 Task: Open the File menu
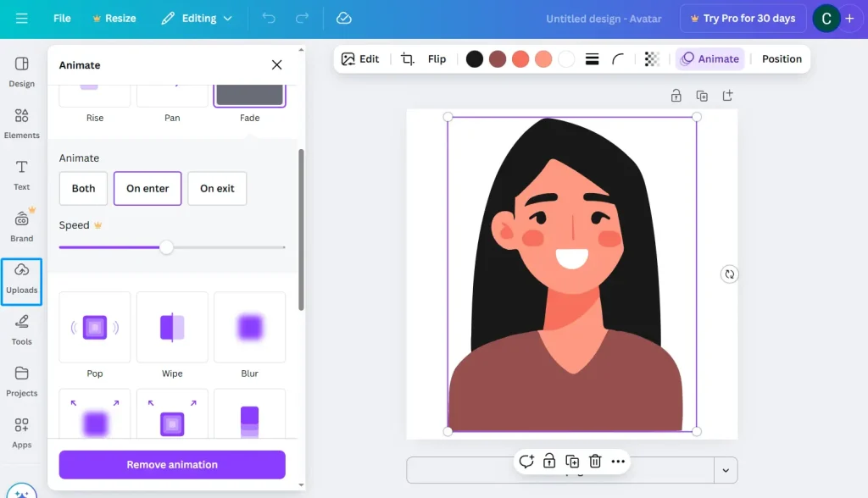pos(61,17)
